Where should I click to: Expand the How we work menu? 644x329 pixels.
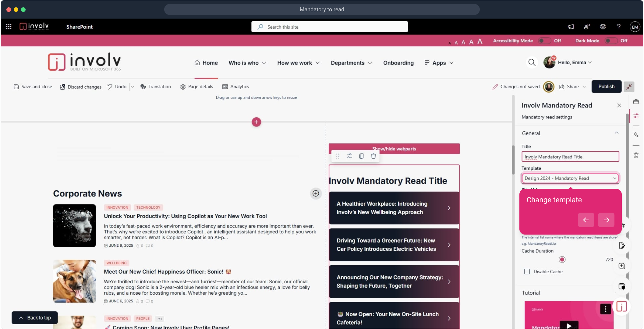pyautogui.click(x=298, y=63)
